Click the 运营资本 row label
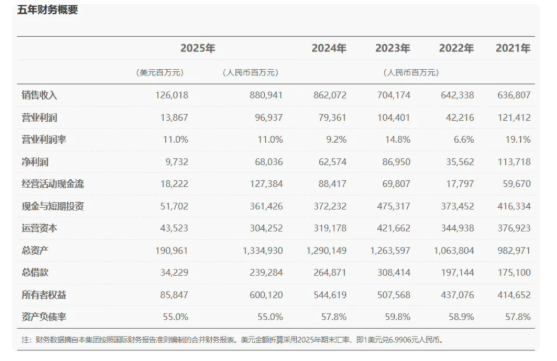Image resolution: width=557 pixels, height=361 pixels. 39,228
